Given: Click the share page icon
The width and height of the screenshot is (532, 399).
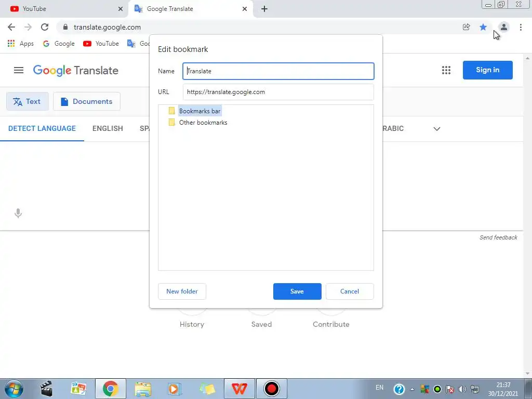Looking at the screenshot, I should pos(466,27).
